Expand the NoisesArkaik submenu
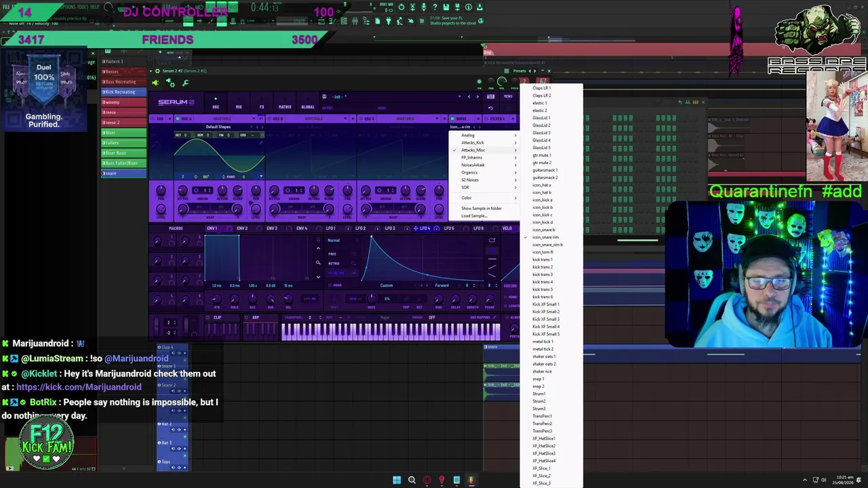Viewport: 868px width, 488px height. [x=485, y=165]
